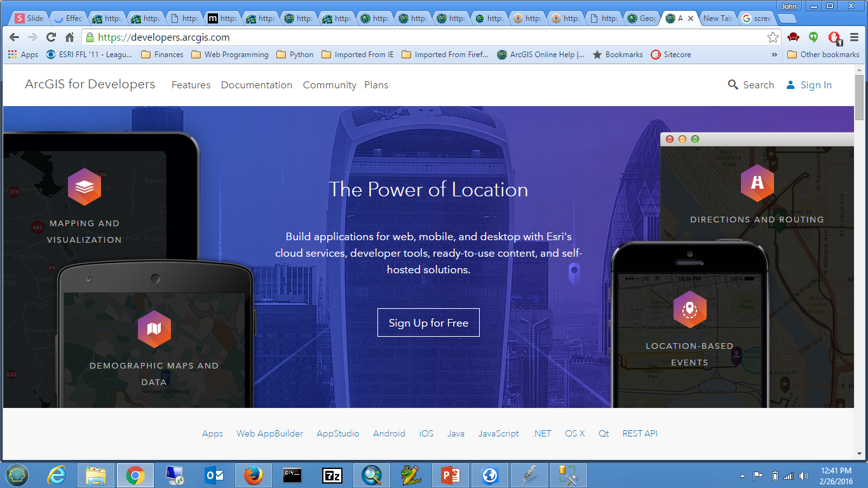Show hidden tray icons arrow
Viewport: 868px width, 488px height.
click(743, 475)
